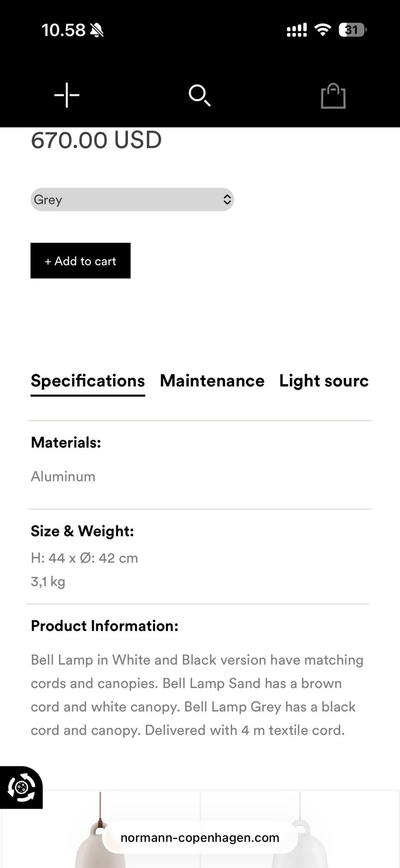Tap the Wi-Fi status icon
This screenshot has width=400, height=868.
[x=322, y=30]
